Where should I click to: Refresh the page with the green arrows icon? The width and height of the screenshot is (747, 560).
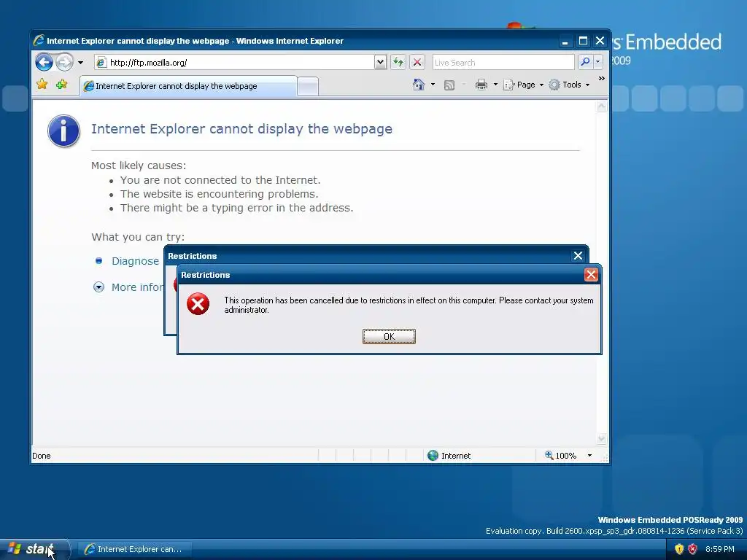pos(398,63)
